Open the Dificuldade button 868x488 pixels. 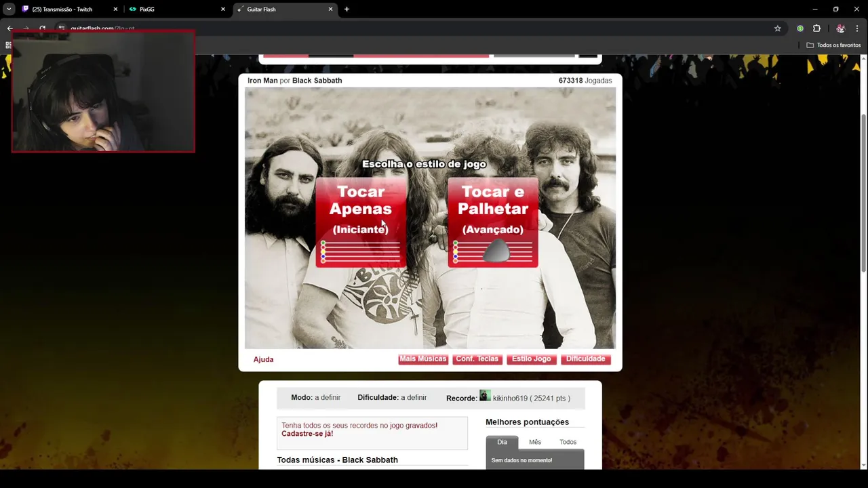[586, 359]
